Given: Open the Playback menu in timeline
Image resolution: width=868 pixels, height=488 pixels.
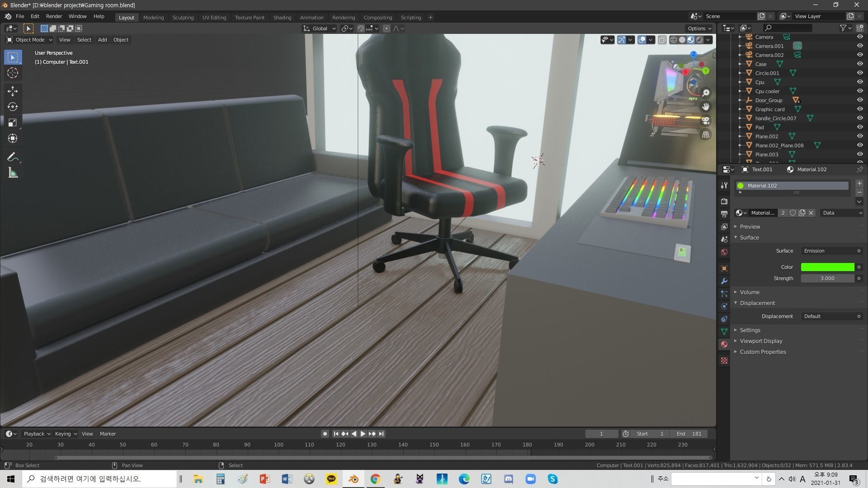Looking at the screenshot, I should pyautogui.click(x=37, y=434).
